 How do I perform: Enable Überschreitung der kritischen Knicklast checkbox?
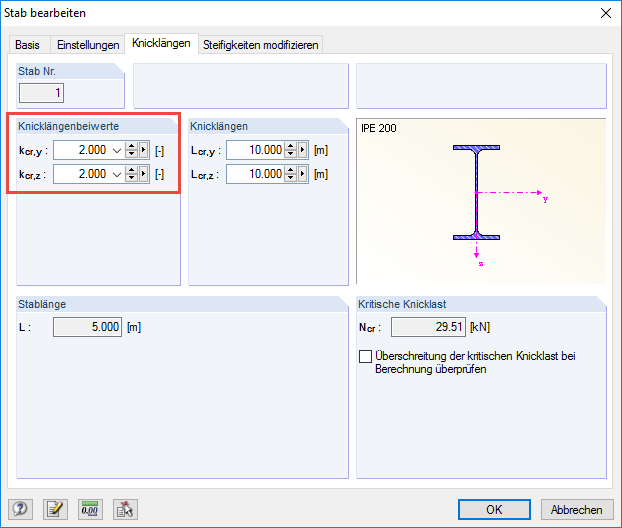click(365, 356)
